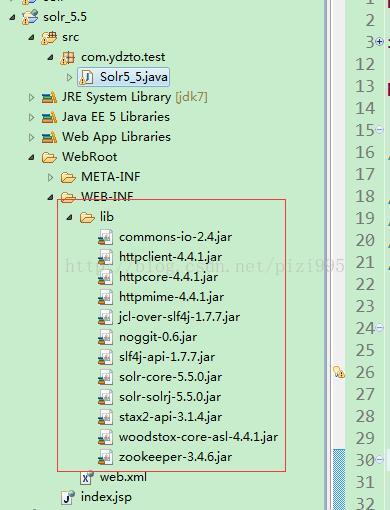Click the META-INF folder icon
Screen dimensions: 390x510
coord(68,177)
